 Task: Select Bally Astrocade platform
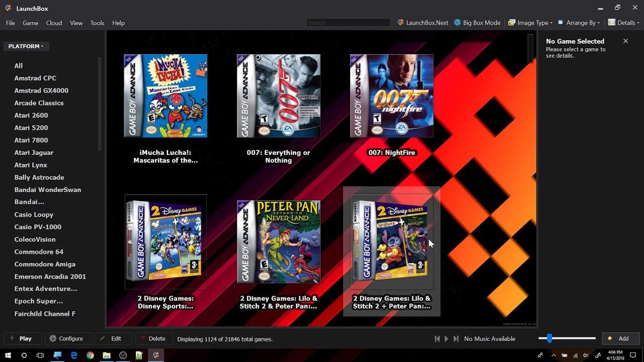[x=39, y=177]
